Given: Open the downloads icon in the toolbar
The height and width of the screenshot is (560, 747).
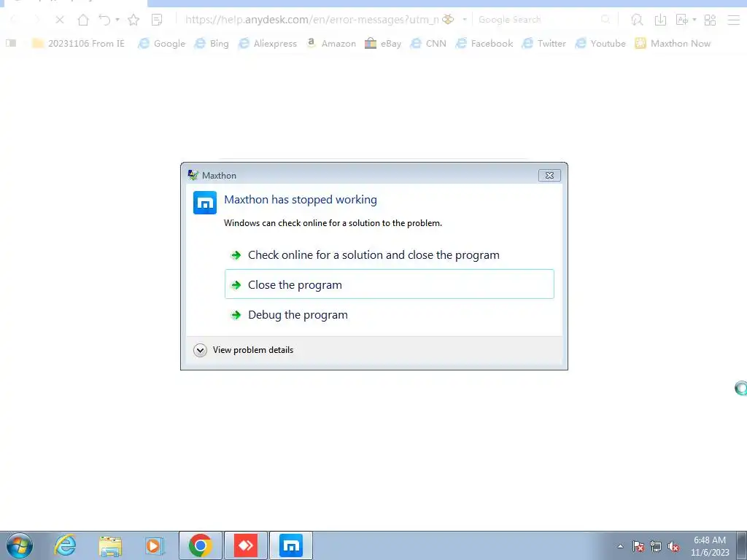Looking at the screenshot, I should [660, 20].
